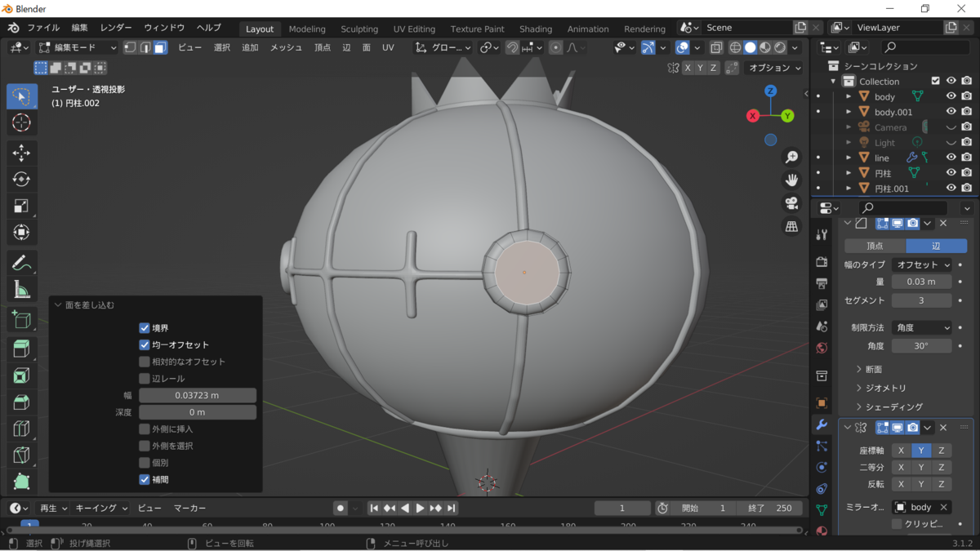Hide the line object with eye icon

pos(951,158)
